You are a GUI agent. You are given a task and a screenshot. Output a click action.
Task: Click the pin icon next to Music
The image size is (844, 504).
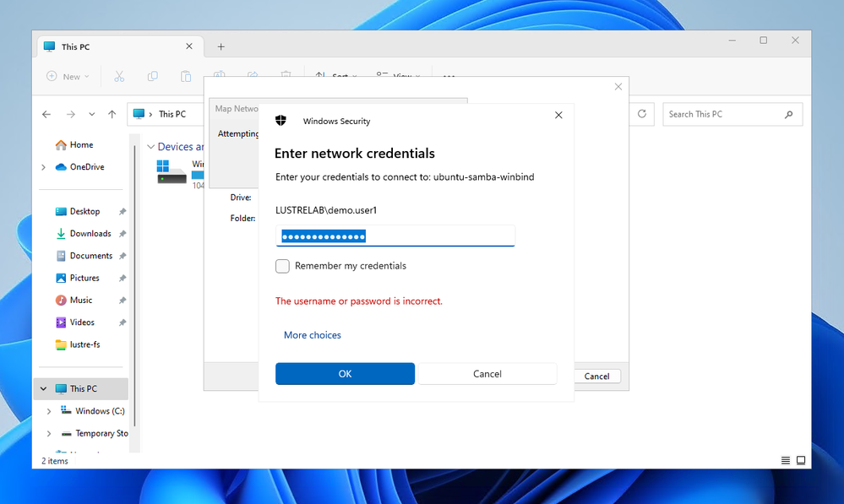click(123, 301)
